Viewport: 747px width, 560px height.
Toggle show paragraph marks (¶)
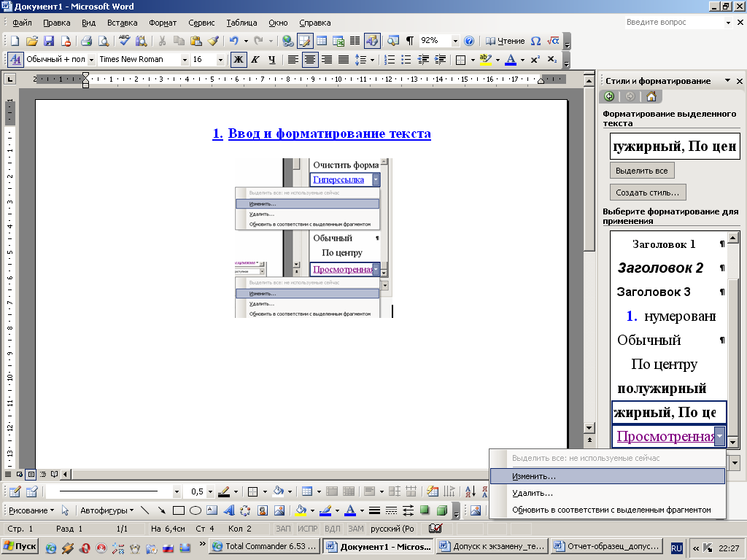410,42
